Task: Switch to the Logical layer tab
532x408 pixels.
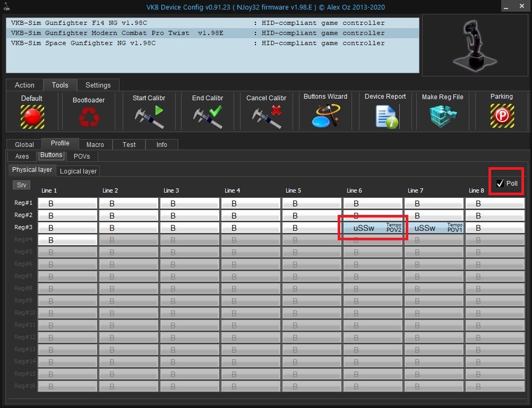Action: pos(78,171)
